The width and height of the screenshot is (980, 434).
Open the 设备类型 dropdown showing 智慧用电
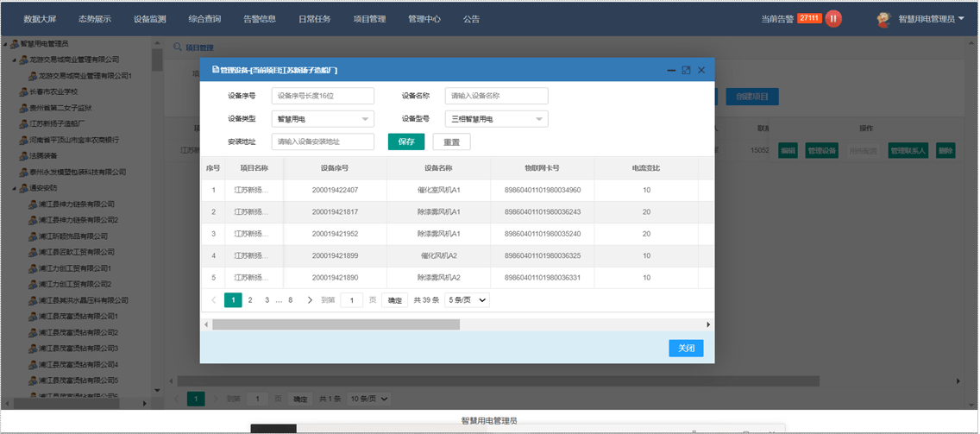click(323, 119)
